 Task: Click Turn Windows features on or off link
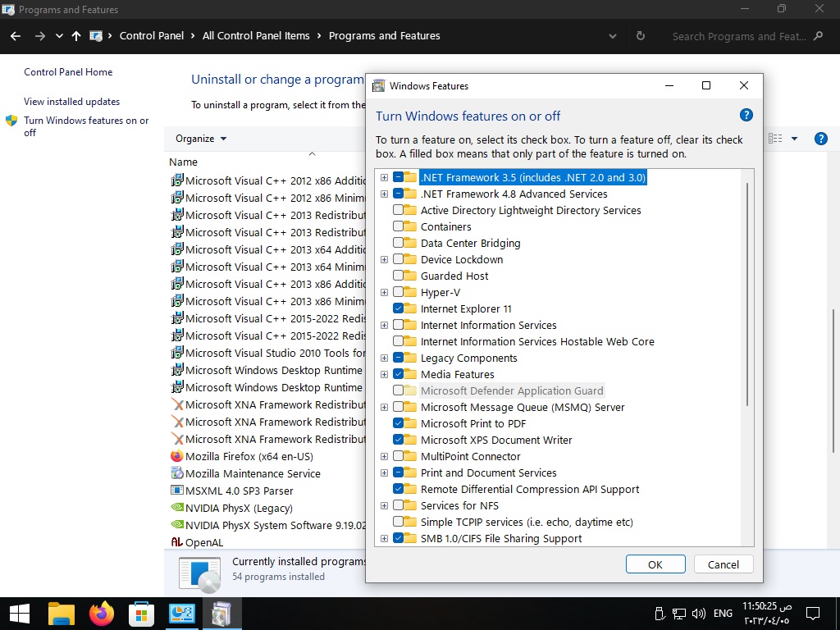coord(86,126)
